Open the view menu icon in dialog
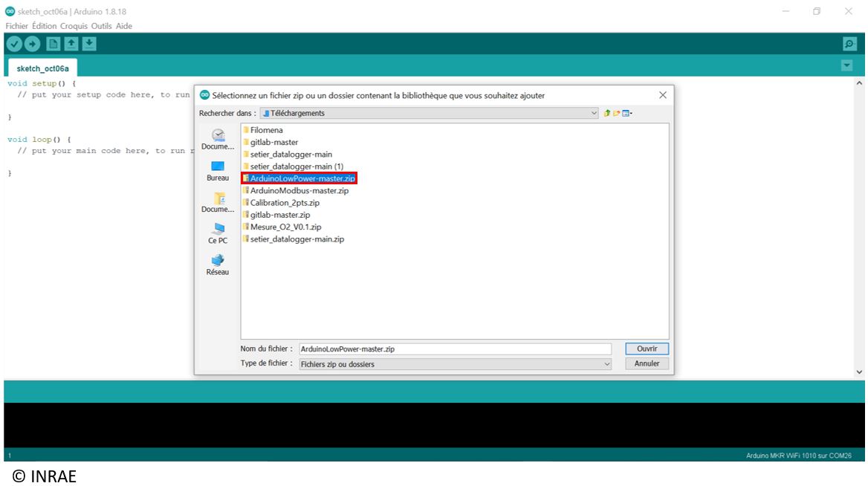Screen dimensions: 868x486 tap(627, 114)
